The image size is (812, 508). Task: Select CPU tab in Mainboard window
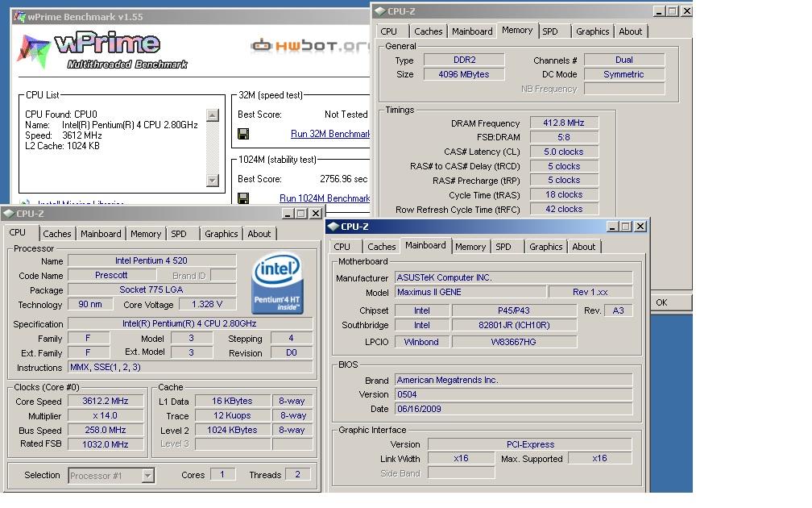(x=342, y=247)
